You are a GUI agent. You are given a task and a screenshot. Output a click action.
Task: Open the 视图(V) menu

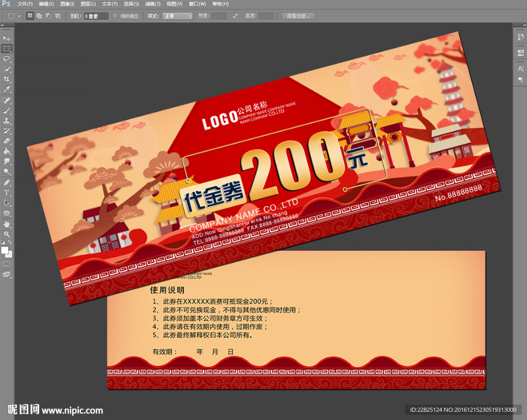[x=174, y=4]
